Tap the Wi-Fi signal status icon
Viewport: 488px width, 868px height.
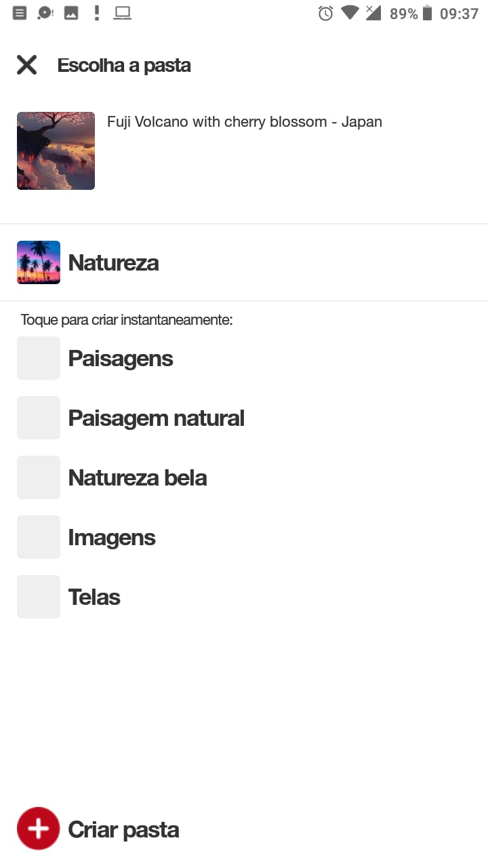(x=350, y=12)
